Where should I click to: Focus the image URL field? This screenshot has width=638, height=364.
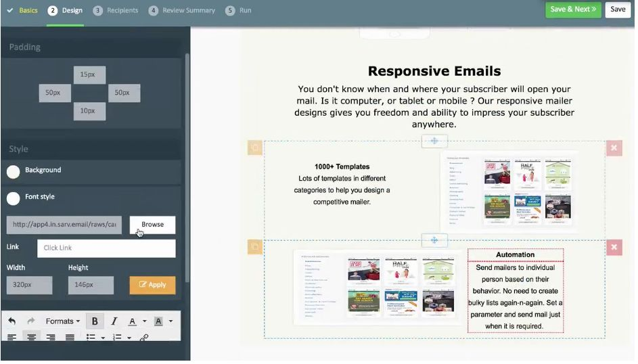[x=64, y=225]
